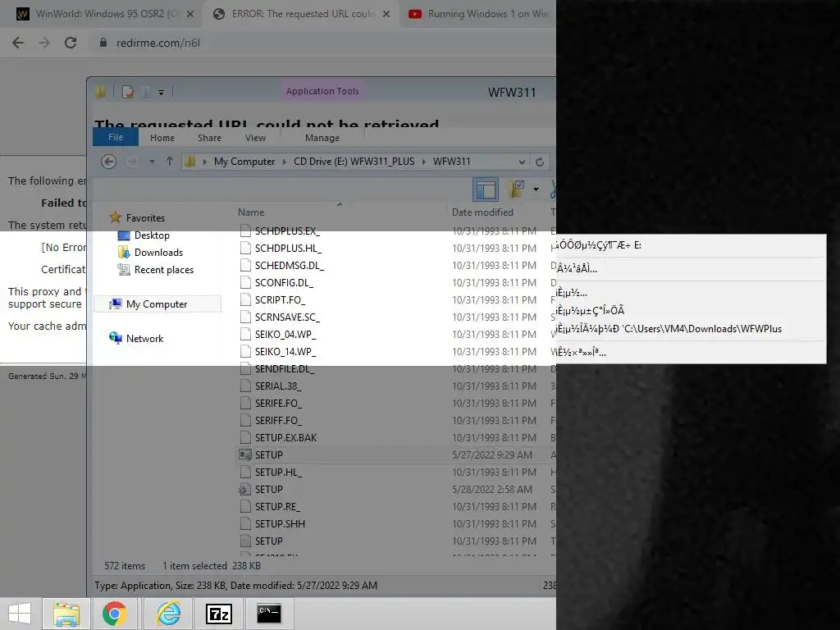
Task: Go forward in Chrome browser
Action: (44, 43)
